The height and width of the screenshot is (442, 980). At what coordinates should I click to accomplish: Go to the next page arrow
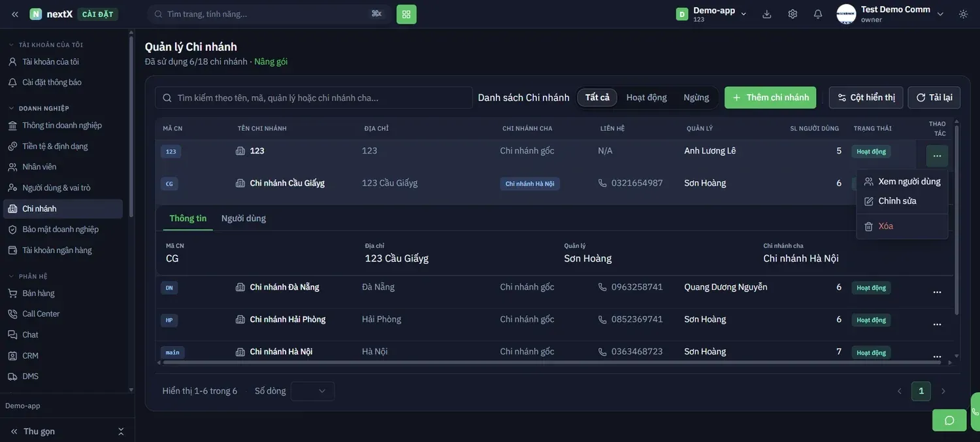coord(943,391)
